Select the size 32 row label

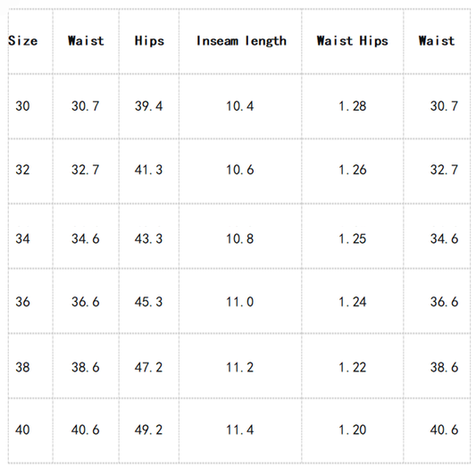point(22,170)
